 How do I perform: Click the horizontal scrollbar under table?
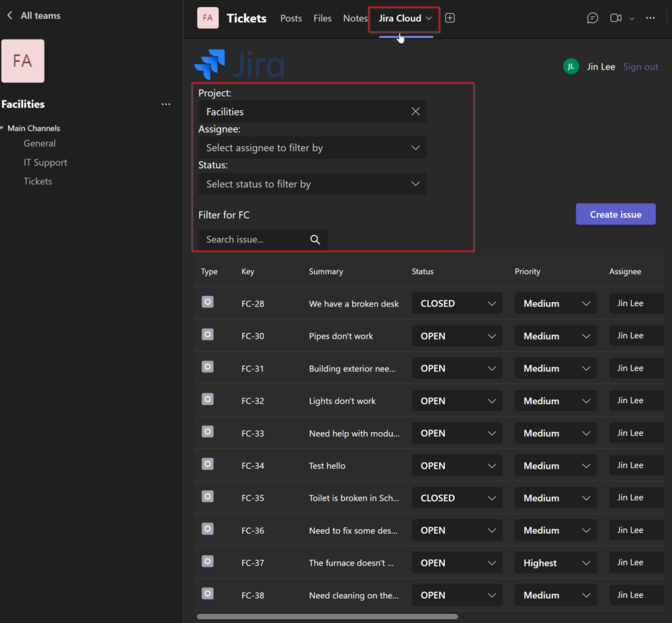(327, 617)
